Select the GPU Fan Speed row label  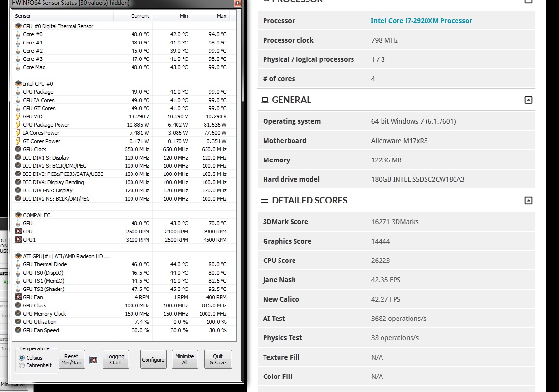41,330
